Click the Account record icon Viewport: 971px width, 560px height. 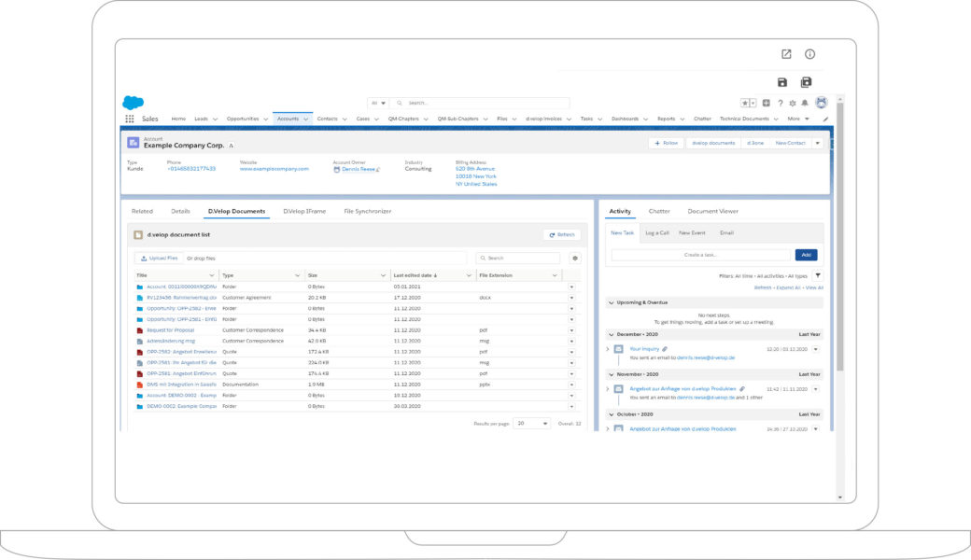click(134, 143)
